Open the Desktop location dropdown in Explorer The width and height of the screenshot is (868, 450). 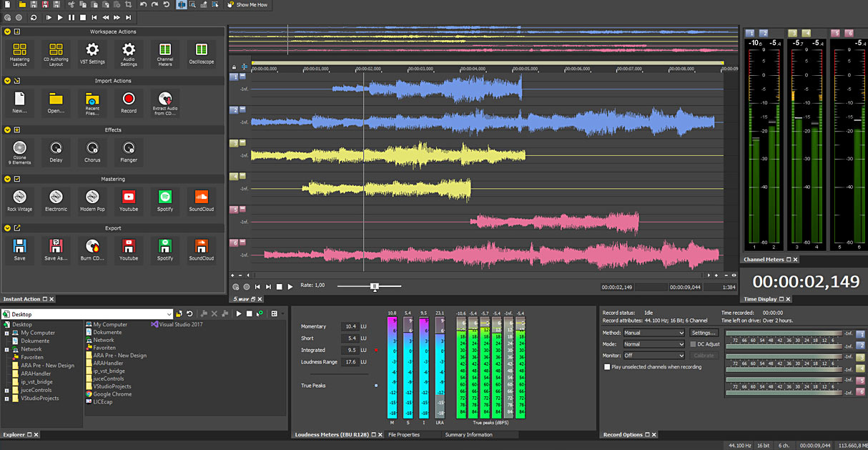(170, 313)
